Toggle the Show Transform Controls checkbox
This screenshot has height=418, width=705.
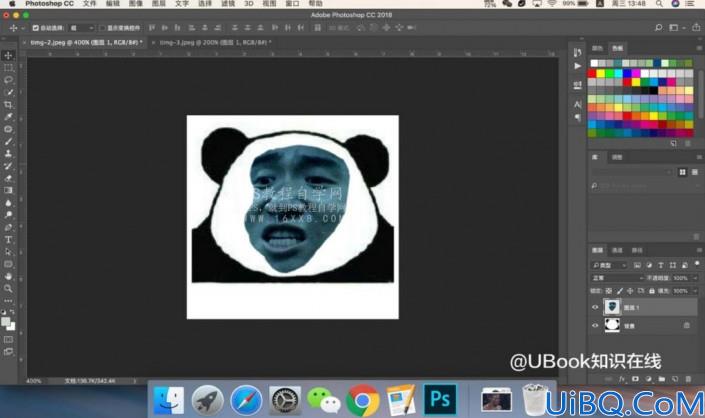pos(103,28)
